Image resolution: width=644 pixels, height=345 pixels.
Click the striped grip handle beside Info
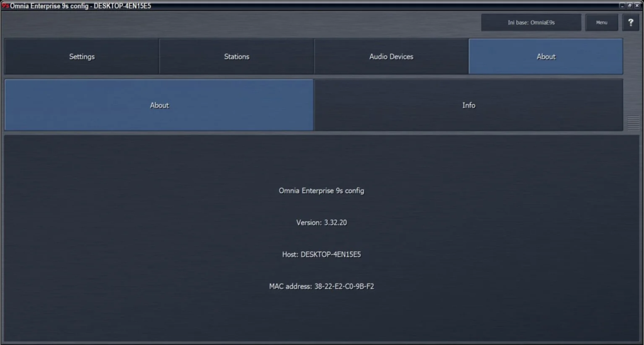click(x=633, y=123)
